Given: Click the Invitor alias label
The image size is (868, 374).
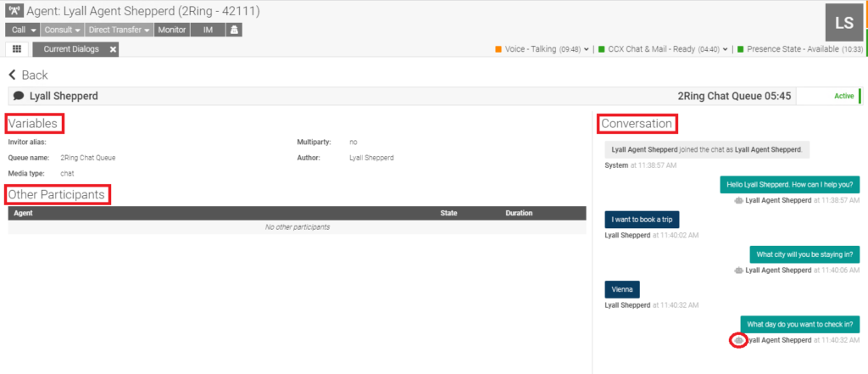Looking at the screenshot, I should click(27, 142).
